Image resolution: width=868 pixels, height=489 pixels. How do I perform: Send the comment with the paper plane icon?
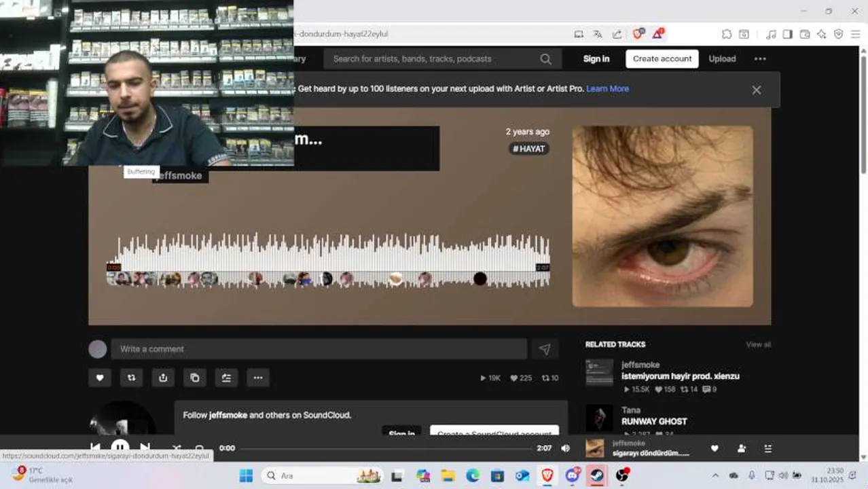click(545, 349)
